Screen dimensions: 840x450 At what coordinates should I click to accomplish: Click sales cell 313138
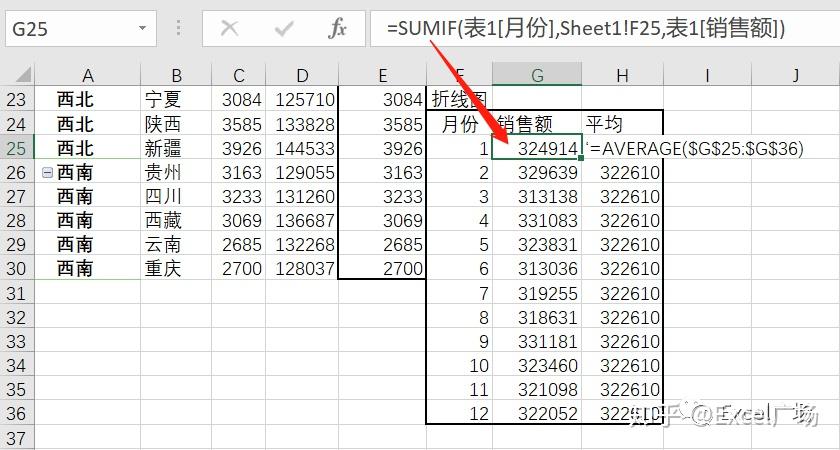537,196
